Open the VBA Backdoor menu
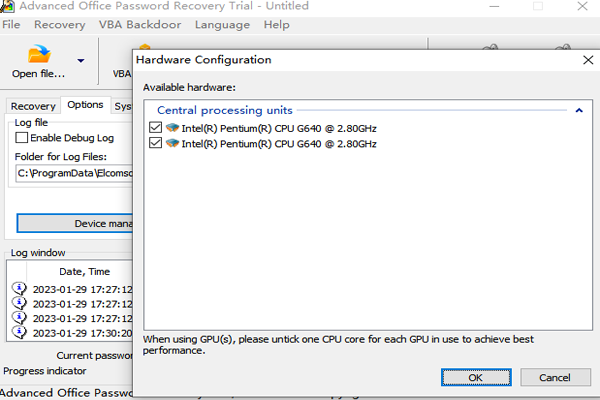 pos(140,25)
